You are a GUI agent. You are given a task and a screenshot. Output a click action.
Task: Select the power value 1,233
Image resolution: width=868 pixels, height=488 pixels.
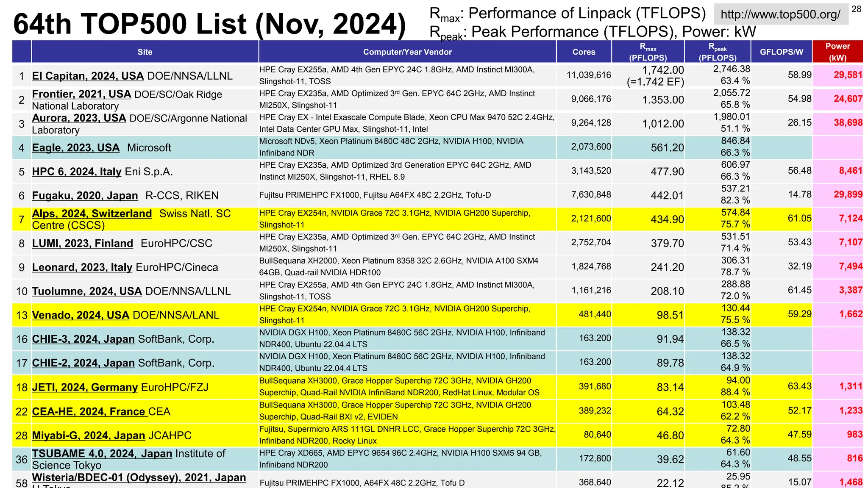(851, 410)
